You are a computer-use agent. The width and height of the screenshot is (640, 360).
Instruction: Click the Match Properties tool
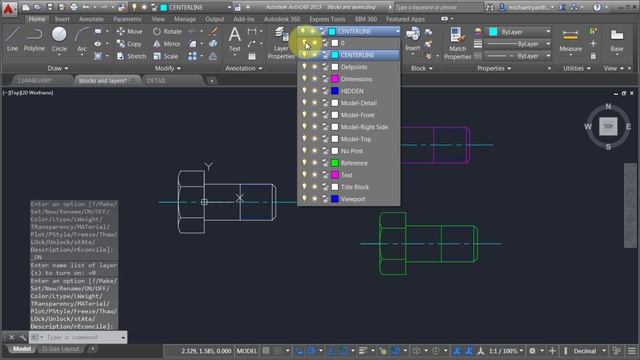click(x=457, y=44)
